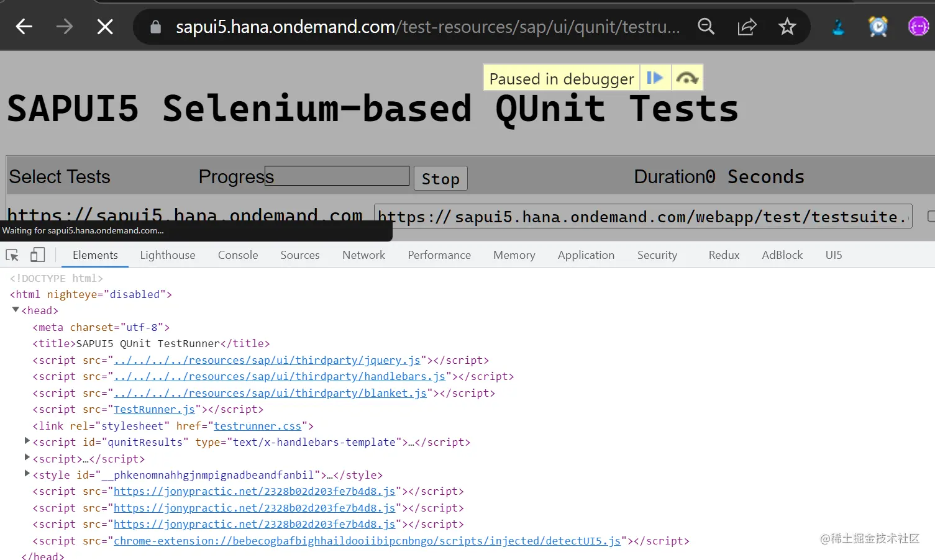Expand the qunitResults script node

click(x=27, y=441)
